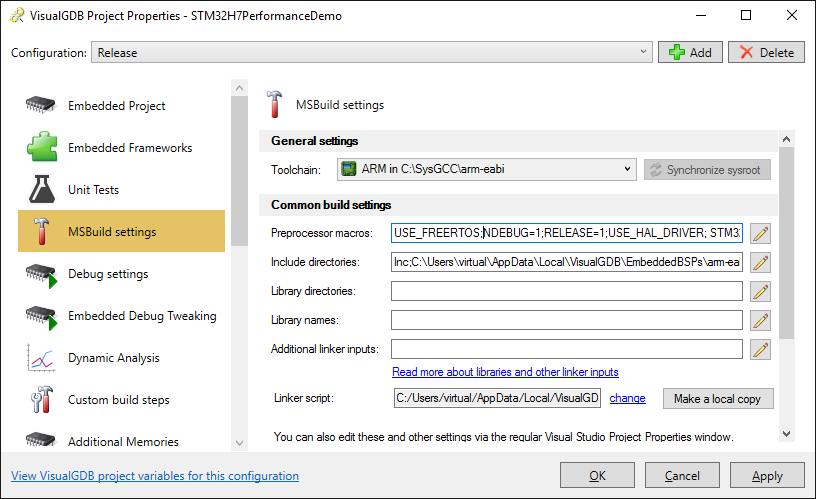Open the Embedded Project page
Viewport: 816px width, 499px height.
(121, 105)
